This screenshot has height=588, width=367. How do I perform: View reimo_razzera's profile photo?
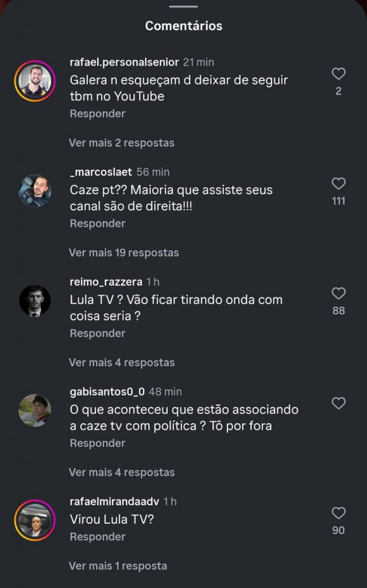[35, 301]
